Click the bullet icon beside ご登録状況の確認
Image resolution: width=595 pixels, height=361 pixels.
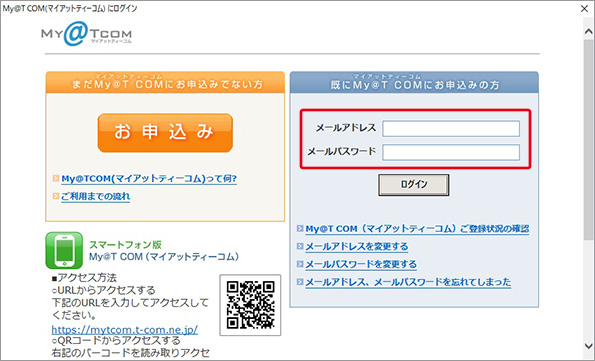[x=300, y=229]
